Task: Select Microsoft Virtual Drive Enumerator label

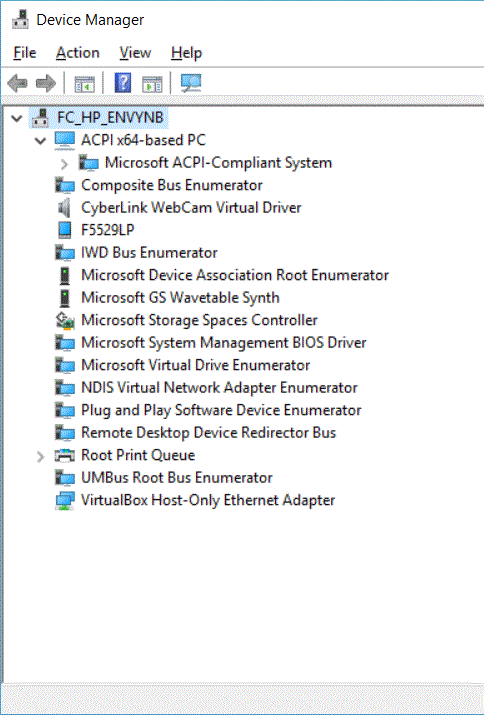Action: (x=196, y=365)
